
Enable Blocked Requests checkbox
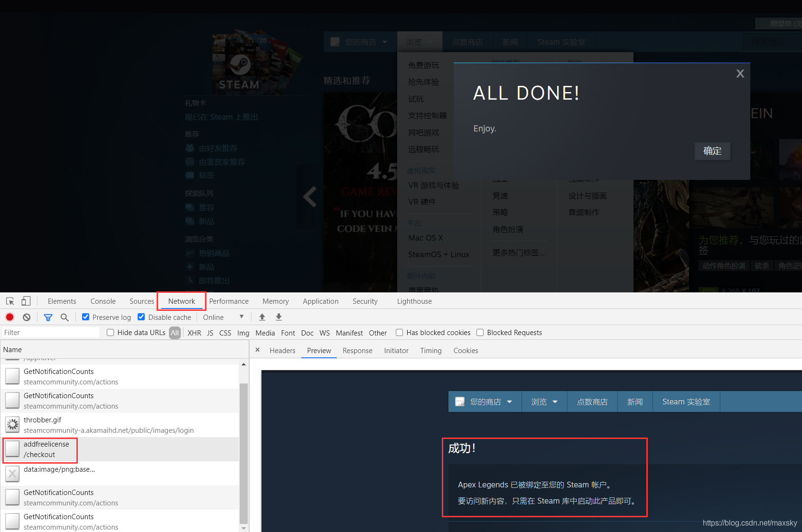[x=480, y=333]
